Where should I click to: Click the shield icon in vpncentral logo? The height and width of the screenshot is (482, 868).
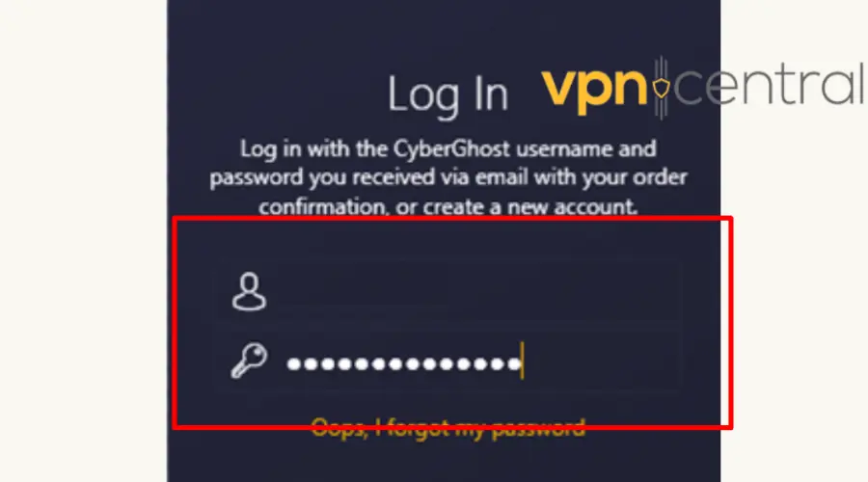661,88
